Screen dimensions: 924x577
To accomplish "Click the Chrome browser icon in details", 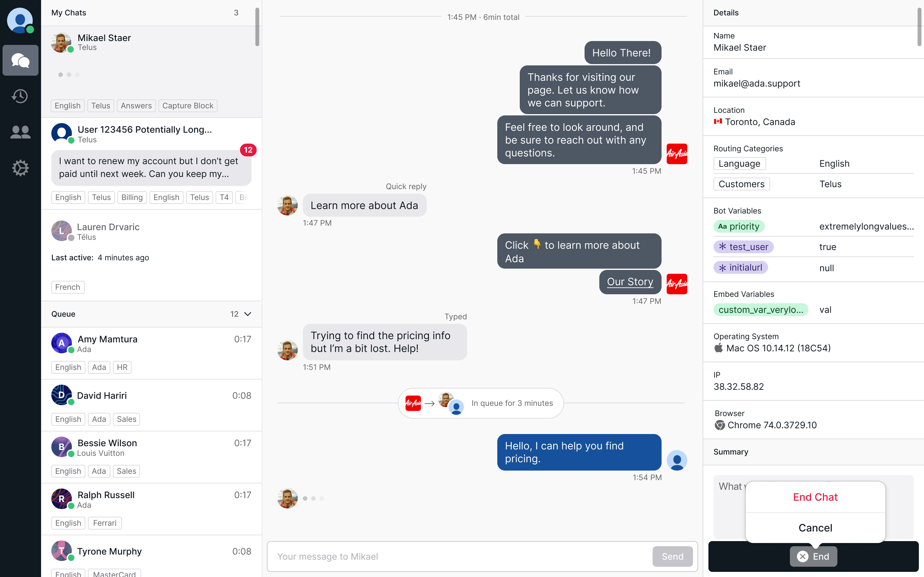I will (x=720, y=425).
